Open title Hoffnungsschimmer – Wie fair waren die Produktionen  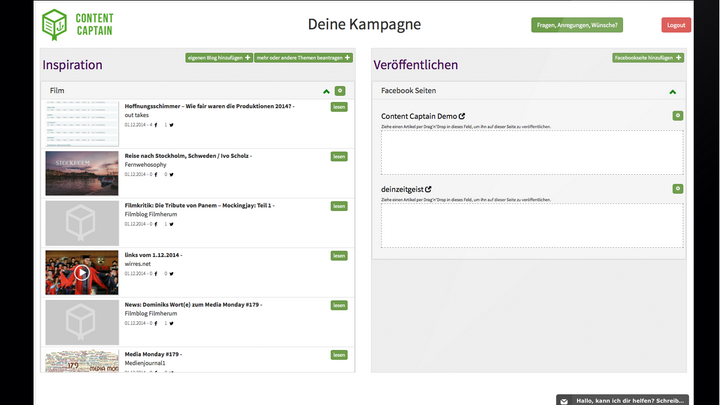point(209,106)
